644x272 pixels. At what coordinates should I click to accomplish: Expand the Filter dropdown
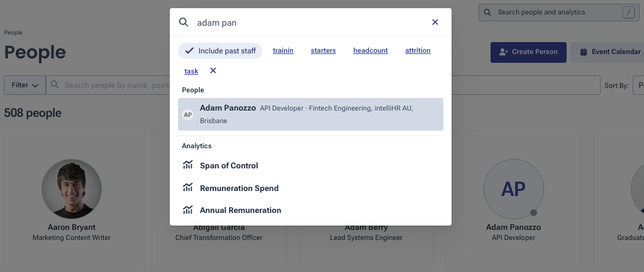(x=25, y=85)
